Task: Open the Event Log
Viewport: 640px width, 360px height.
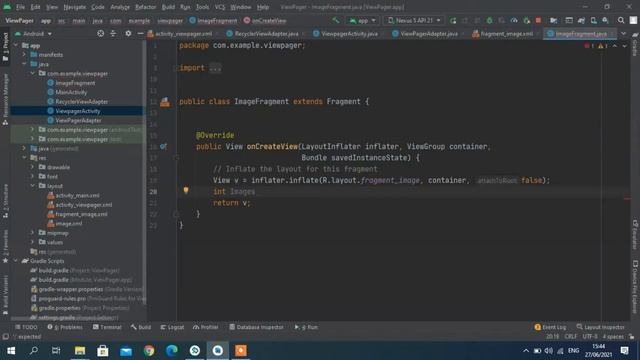Action: [x=550, y=327]
